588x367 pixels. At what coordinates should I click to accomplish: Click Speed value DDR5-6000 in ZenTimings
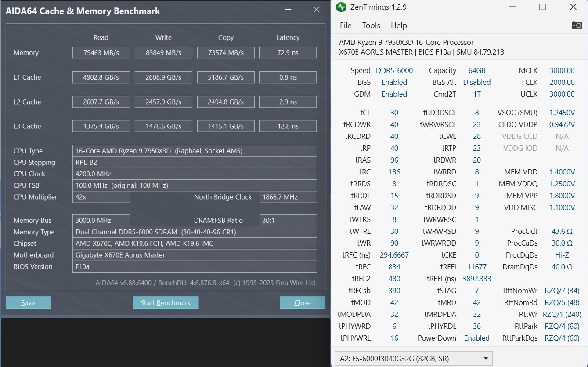point(394,70)
